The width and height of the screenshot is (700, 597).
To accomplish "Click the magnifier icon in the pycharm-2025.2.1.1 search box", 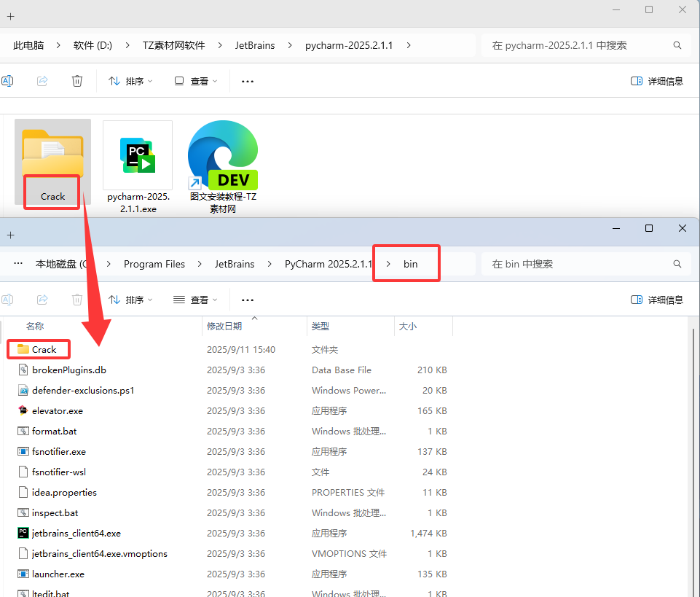I will [677, 45].
